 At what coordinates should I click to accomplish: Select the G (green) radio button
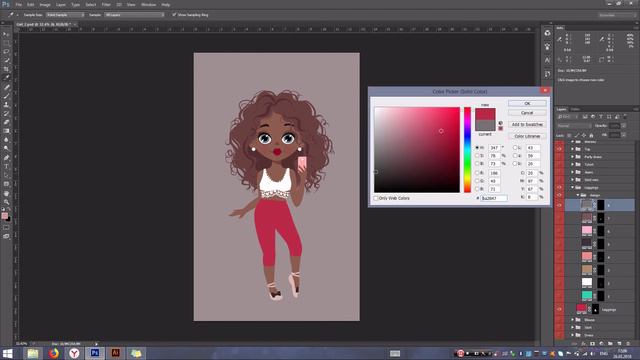477,181
